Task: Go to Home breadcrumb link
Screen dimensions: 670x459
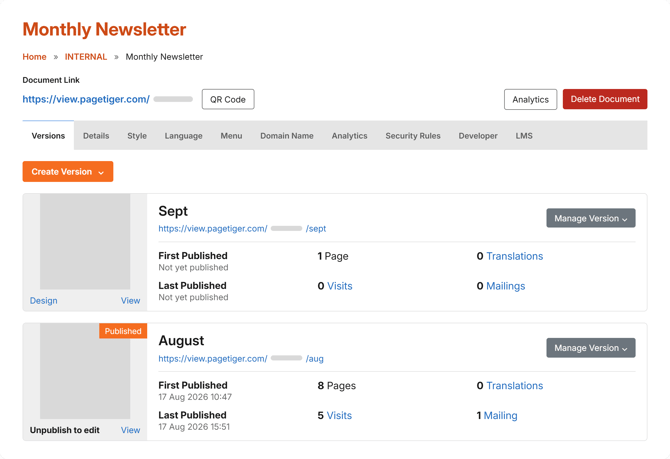Action: (x=34, y=57)
